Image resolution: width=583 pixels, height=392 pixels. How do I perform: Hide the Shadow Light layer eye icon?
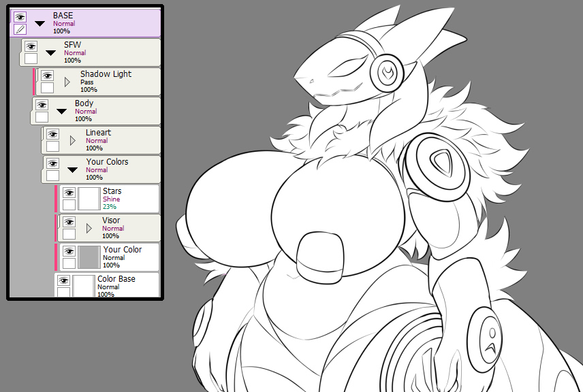tap(47, 76)
